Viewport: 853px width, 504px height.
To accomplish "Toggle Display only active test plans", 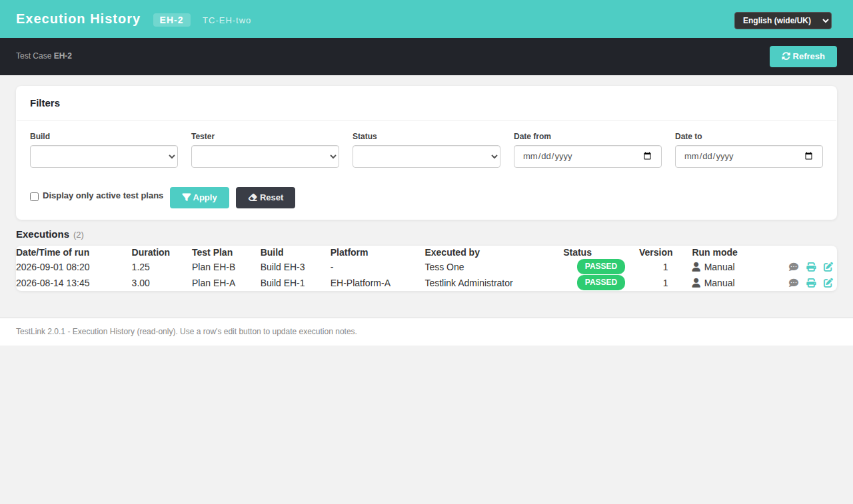I will [x=34, y=196].
